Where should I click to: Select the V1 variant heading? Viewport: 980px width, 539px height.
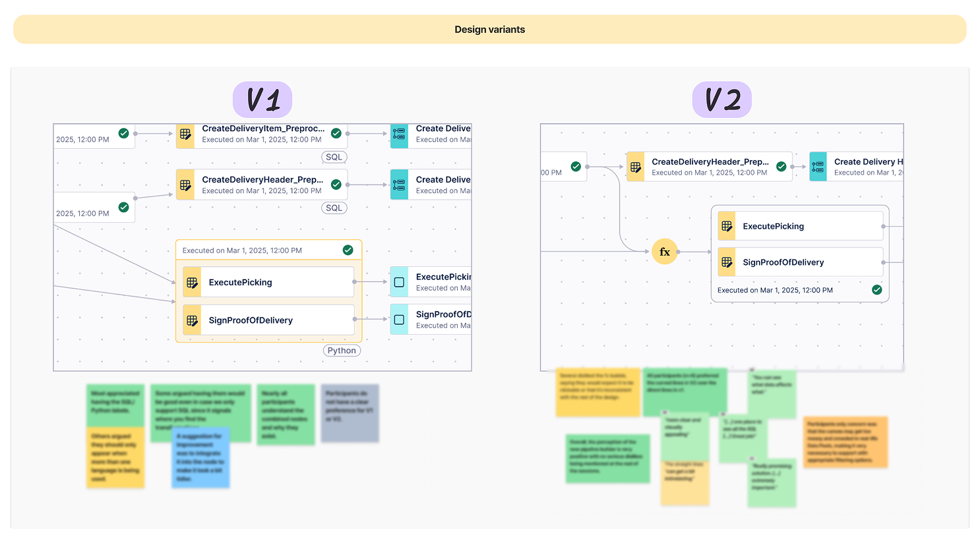(x=262, y=99)
